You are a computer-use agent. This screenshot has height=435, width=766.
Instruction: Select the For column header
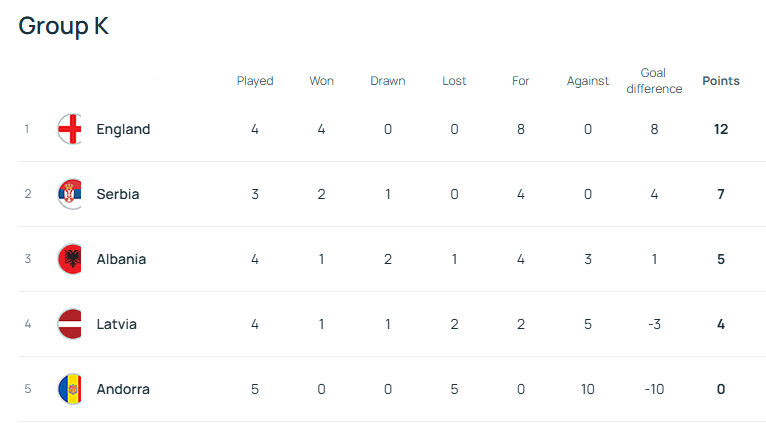pyautogui.click(x=521, y=81)
